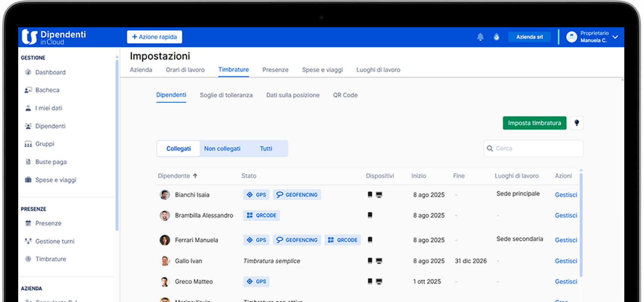Screen dimensions: 644x302
Task: Click QRCODE badge for Brambilla Alessandro
Action: click(261, 215)
